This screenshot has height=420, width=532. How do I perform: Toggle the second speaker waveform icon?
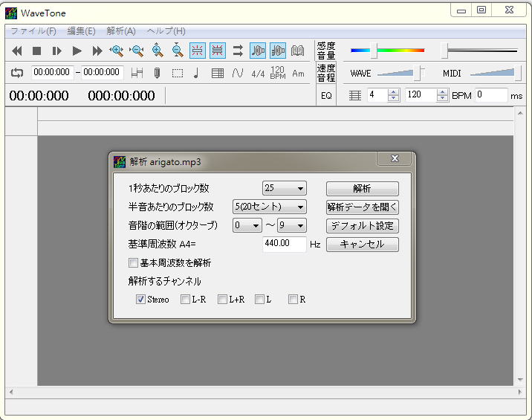[x=278, y=51]
